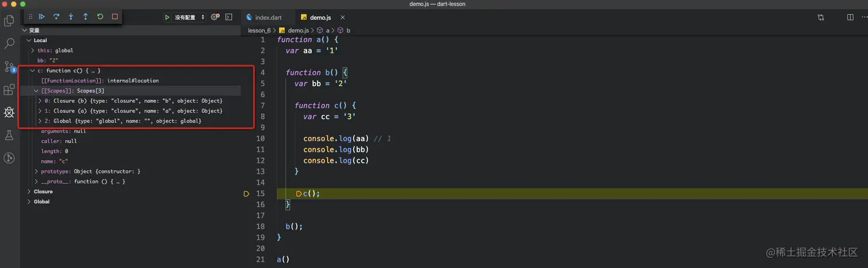
Task: Click line number 10 in the gutter
Action: coord(261,139)
